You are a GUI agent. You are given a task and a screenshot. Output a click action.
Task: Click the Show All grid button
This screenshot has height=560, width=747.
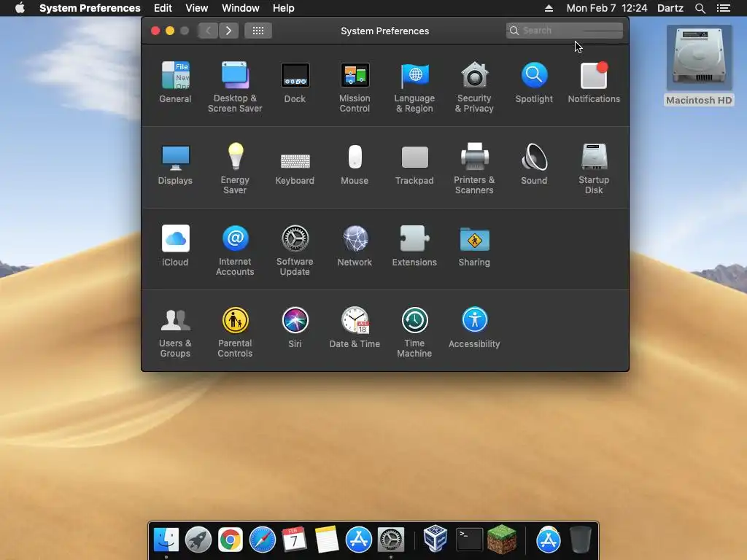pos(258,31)
